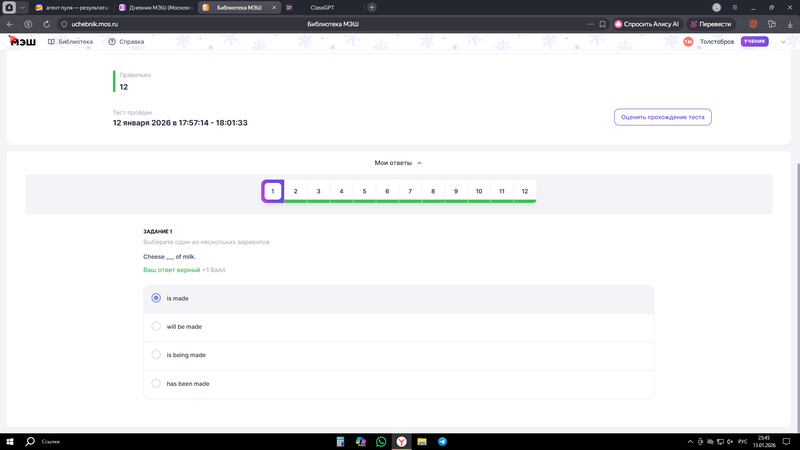Reload the page with the refresh icon
Image resolution: width=800 pixels, height=450 pixels.
click(x=46, y=24)
